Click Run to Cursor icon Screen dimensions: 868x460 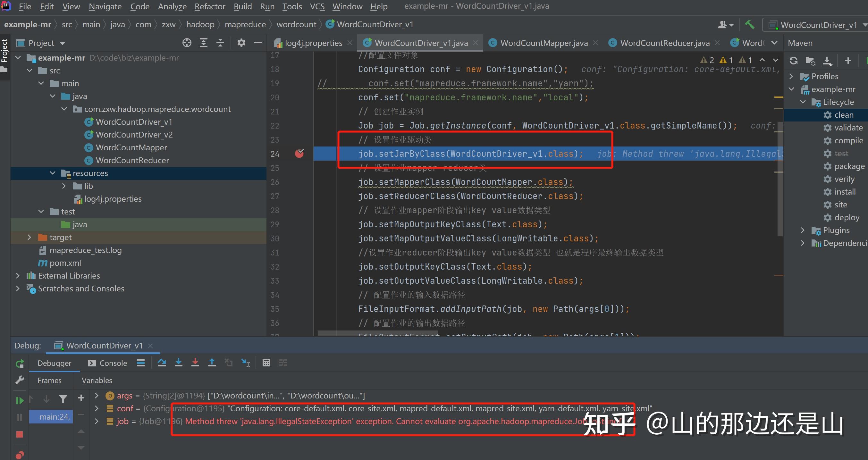pyautogui.click(x=246, y=363)
